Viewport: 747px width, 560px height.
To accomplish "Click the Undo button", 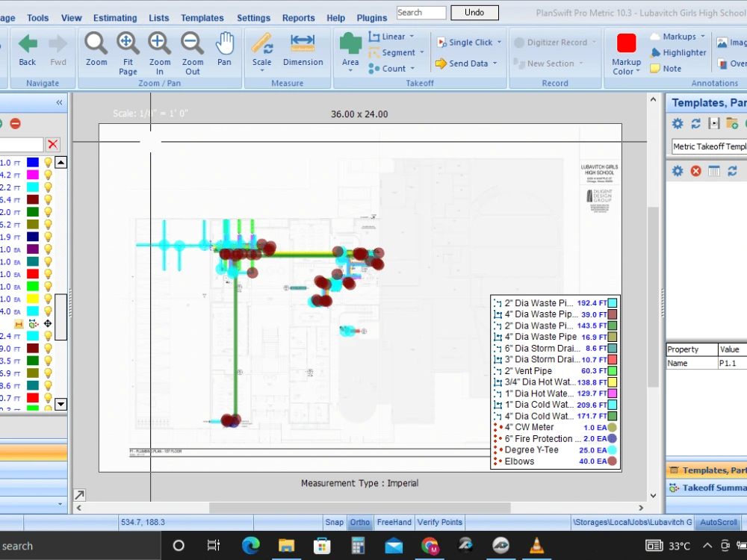I will [474, 13].
